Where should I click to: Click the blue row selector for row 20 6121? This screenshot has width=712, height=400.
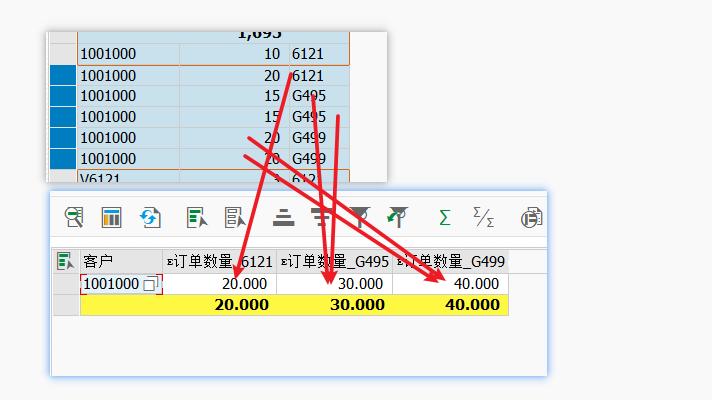click(x=63, y=75)
